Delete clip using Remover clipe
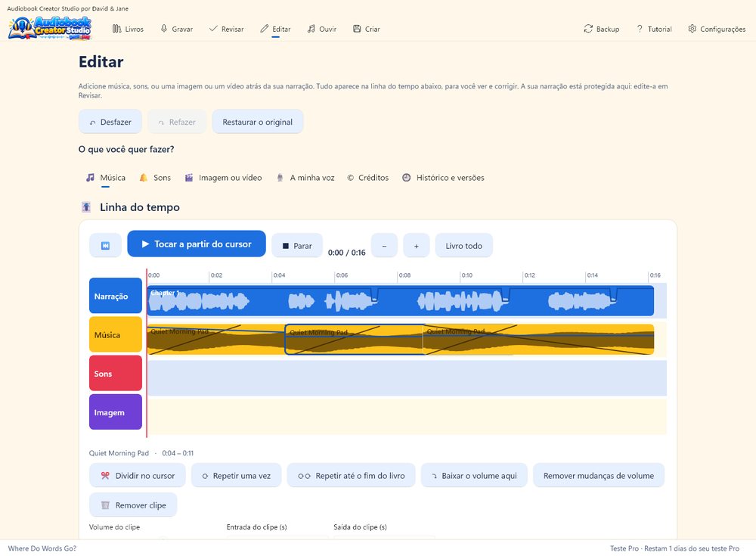 coord(133,505)
